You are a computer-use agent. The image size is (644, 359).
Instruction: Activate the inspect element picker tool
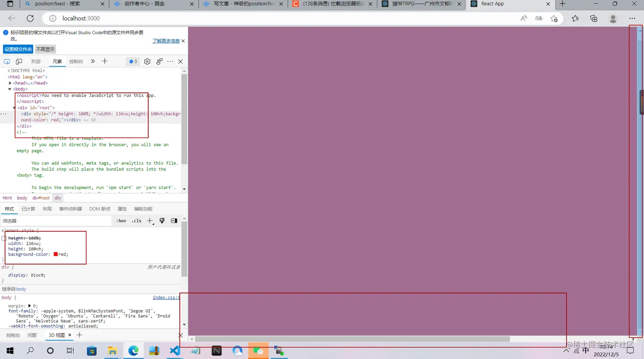7,61
